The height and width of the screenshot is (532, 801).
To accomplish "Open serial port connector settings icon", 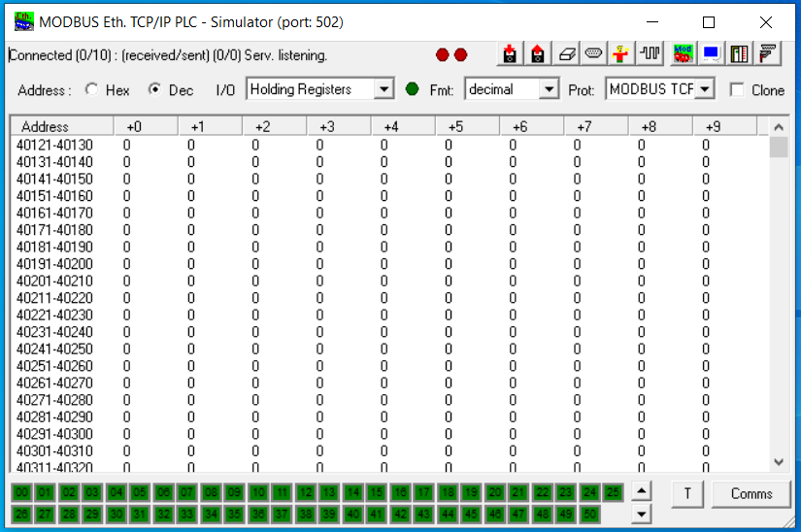I will tap(594, 54).
